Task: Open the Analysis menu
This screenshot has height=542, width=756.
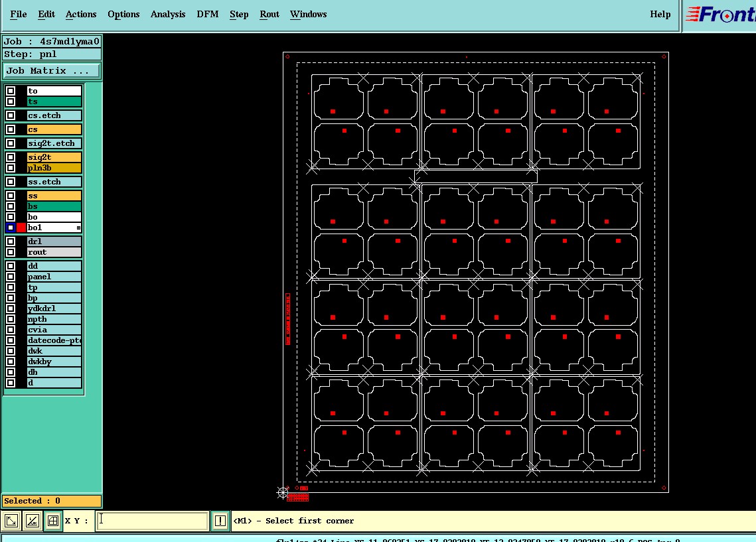Action: point(168,15)
